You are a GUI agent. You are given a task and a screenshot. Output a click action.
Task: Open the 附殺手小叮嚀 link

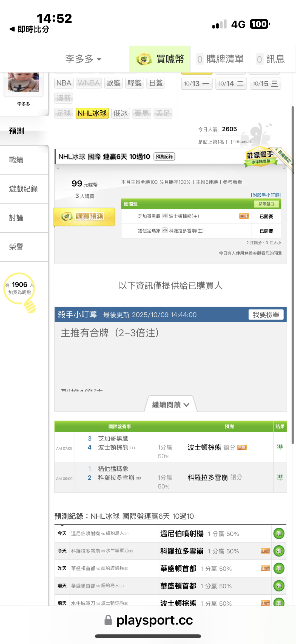[266, 195]
